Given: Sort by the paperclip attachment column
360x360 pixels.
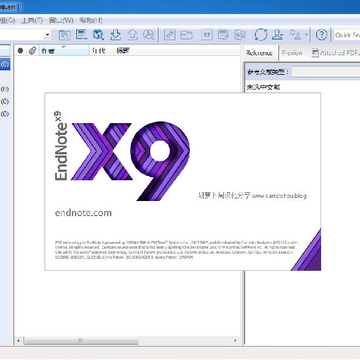Looking at the screenshot, I should (32, 51).
